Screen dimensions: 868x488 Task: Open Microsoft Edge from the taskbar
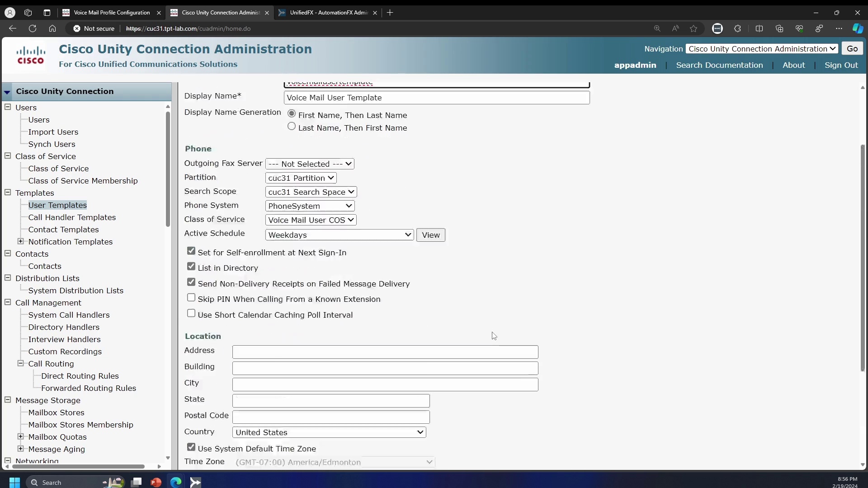coord(176,482)
